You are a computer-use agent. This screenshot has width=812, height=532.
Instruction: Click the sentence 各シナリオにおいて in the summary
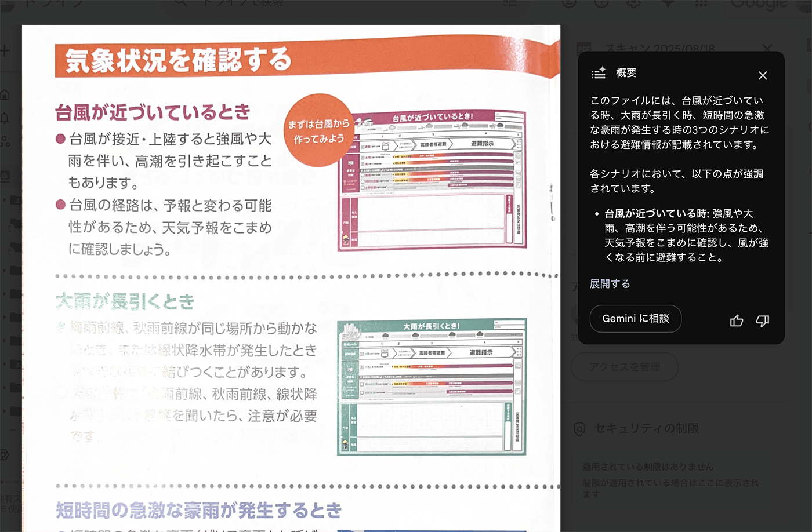(676, 181)
